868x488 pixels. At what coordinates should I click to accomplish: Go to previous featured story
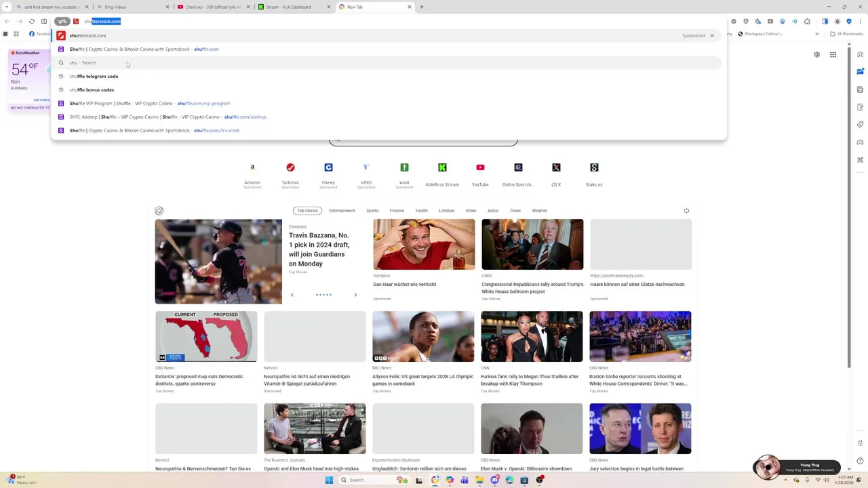coord(292,295)
